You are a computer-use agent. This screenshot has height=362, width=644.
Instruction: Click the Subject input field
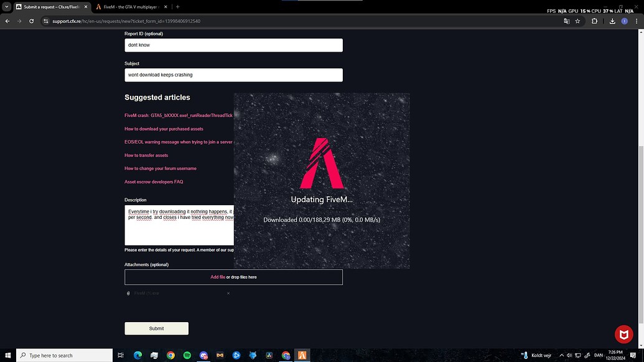(234, 75)
